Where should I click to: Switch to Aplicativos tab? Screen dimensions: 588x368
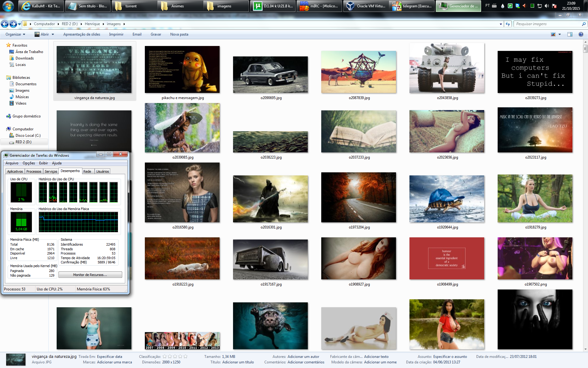tap(15, 171)
